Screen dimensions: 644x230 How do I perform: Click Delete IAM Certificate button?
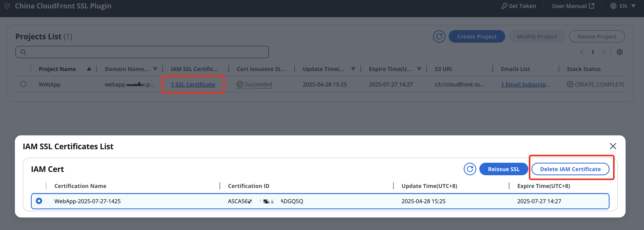point(570,169)
